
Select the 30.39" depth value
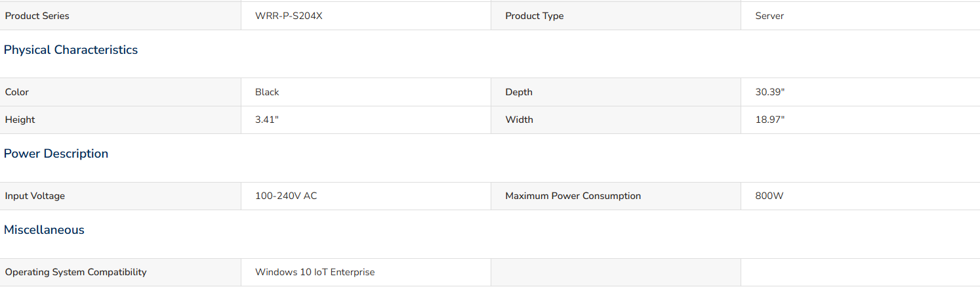pos(770,92)
